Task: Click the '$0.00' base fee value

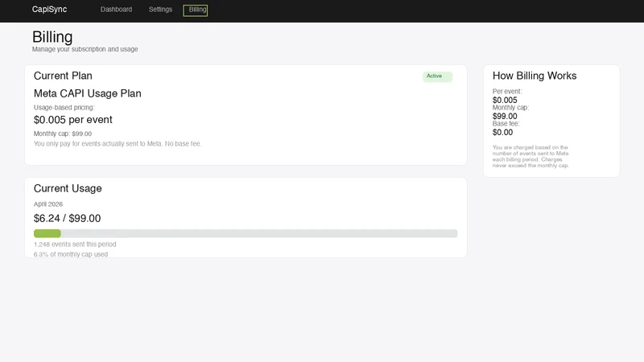Action: click(502, 132)
